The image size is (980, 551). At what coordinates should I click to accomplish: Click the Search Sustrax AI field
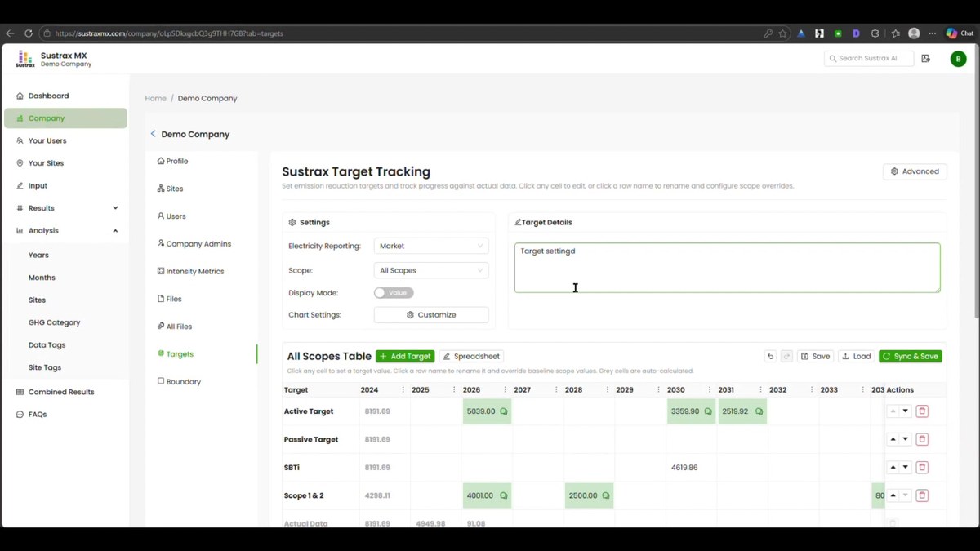(869, 59)
